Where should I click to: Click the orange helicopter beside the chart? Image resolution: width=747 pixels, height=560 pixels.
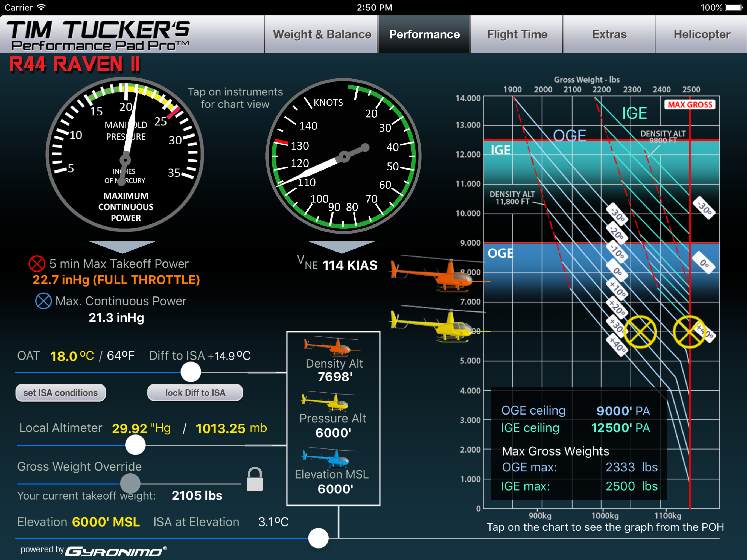tap(439, 274)
